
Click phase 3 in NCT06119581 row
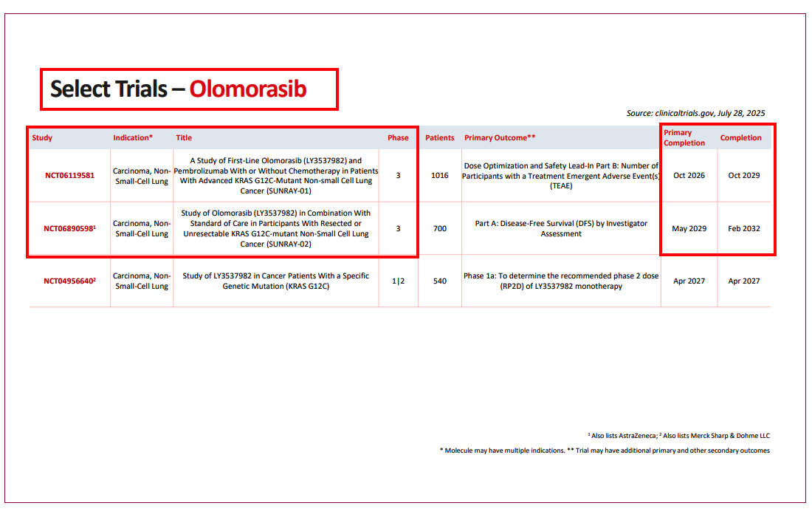click(x=398, y=176)
